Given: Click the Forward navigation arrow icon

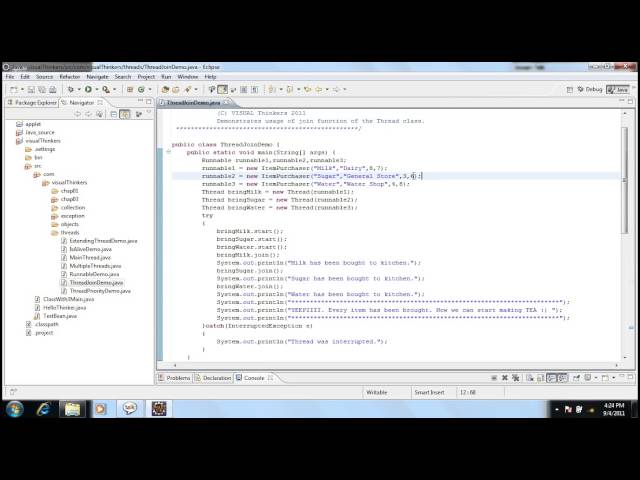Looking at the screenshot, I should click(x=336, y=89).
